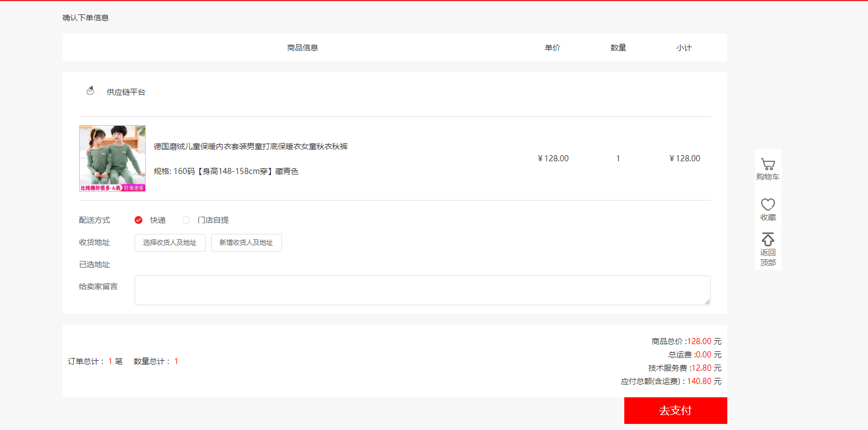This screenshot has height=430, width=868.
Task: Click the 供应链平台 store logo icon
Action: pos(90,91)
